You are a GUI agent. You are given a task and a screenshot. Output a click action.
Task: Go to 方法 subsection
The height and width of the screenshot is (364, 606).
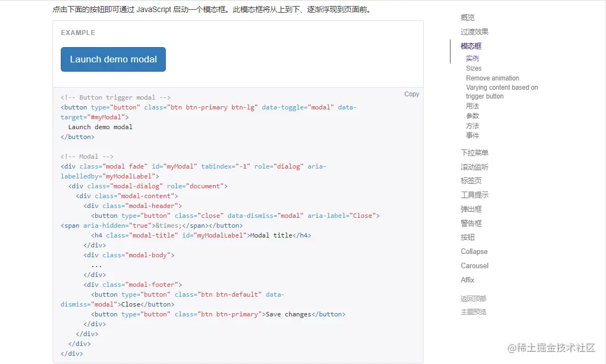(472, 126)
